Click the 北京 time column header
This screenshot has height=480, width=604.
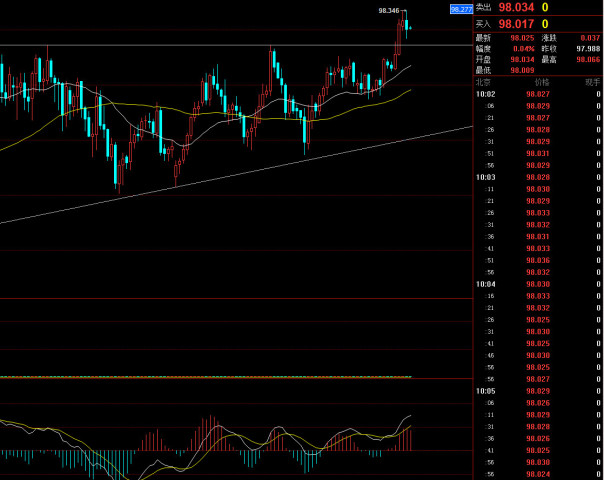[x=484, y=81]
